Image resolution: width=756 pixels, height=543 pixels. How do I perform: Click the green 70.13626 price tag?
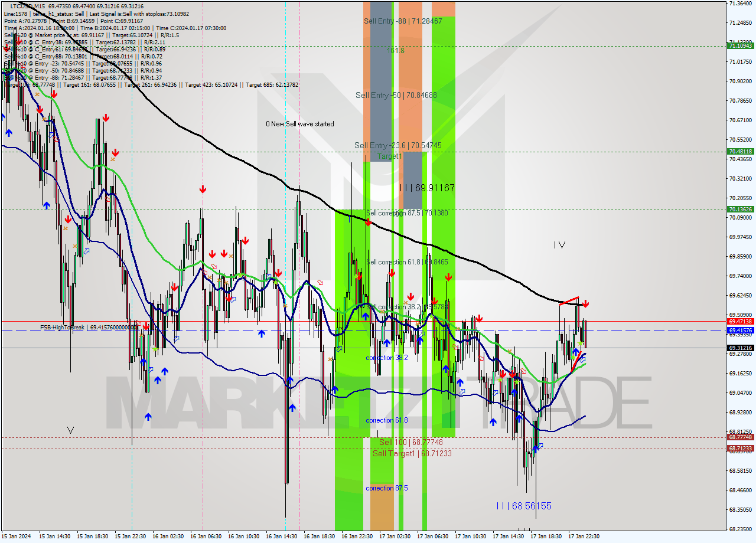[x=741, y=210]
